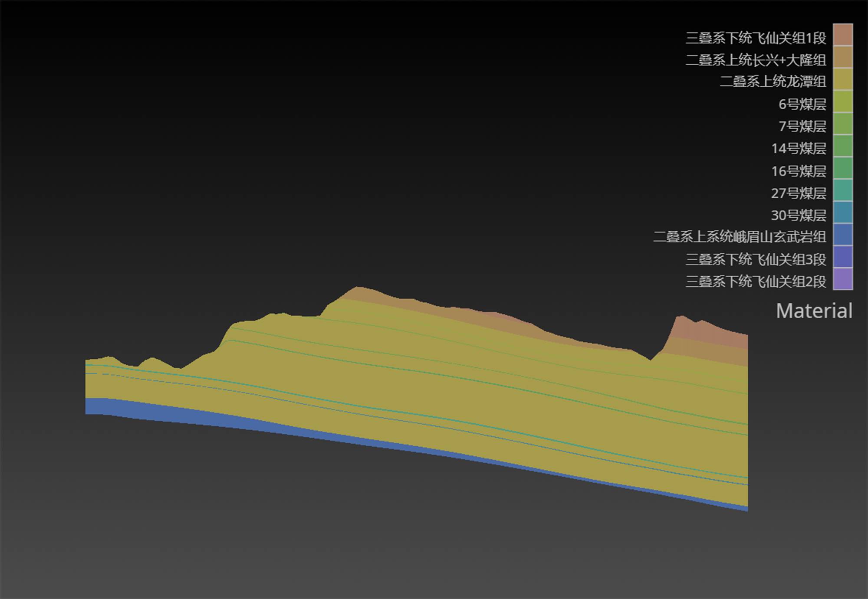This screenshot has width=868, height=599.
Task: Click the 二叠系上系统峨眉山玄武岩组 blue swatch
Action: 842,235
